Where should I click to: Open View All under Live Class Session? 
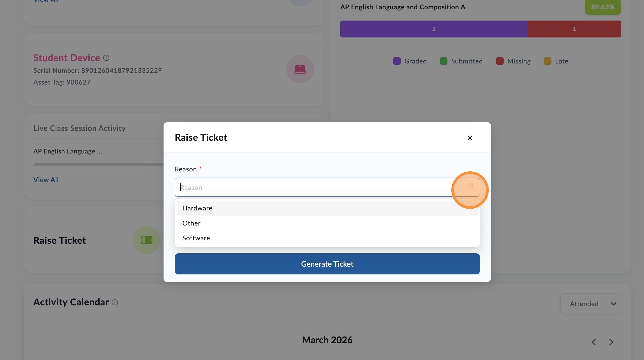pyautogui.click(x=46, y=180)
